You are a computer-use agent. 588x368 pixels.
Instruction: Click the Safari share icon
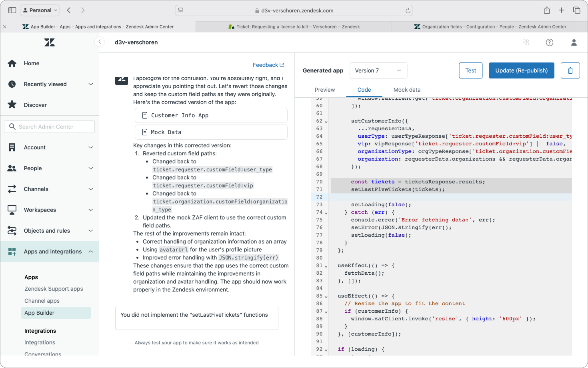(x=547, y=10)
